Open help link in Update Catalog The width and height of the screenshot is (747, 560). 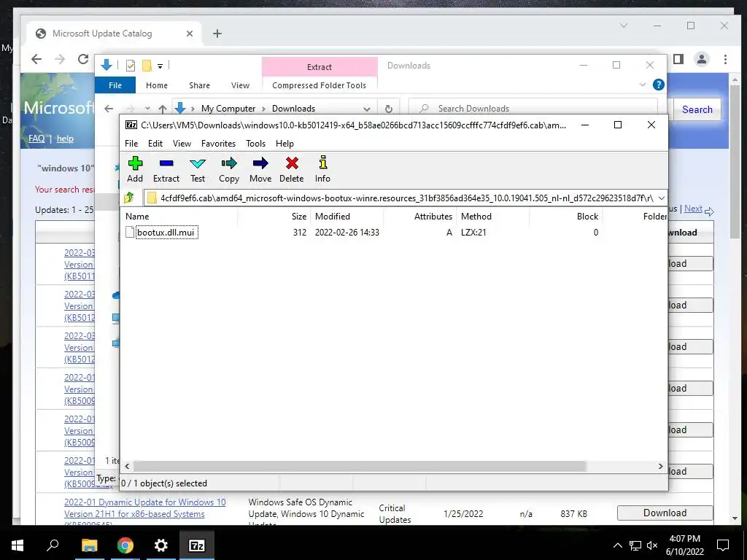point(65,139)
